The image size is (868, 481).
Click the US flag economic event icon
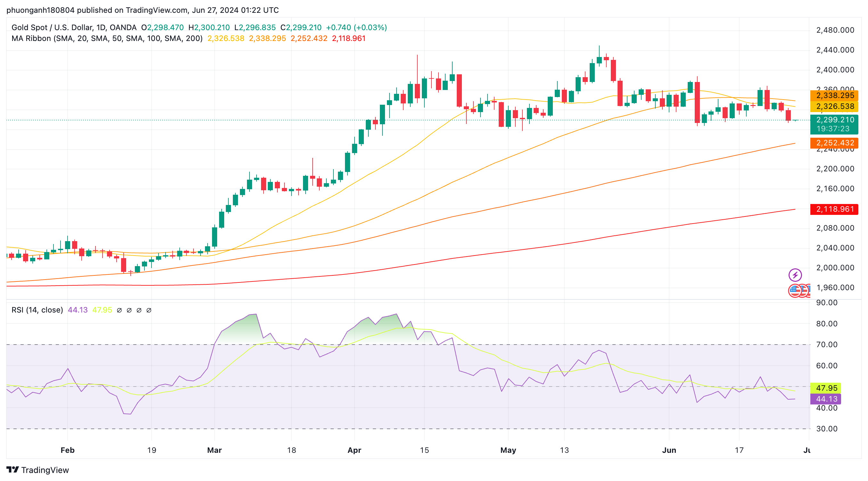click(795, 291)
